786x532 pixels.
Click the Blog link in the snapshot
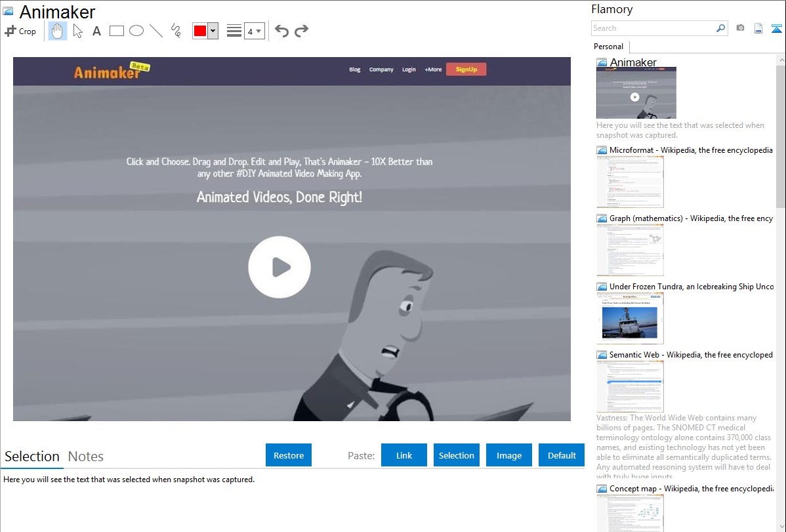(x=355, y=70)
